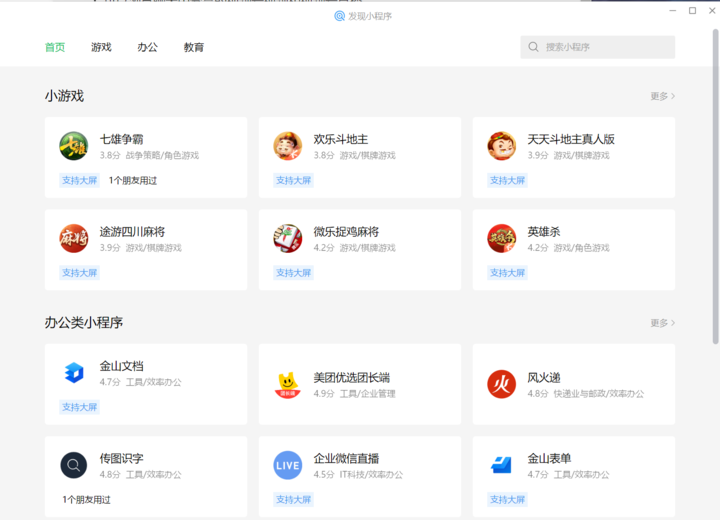Select the 风火递 red fire icon

click(x=501, y=384)
